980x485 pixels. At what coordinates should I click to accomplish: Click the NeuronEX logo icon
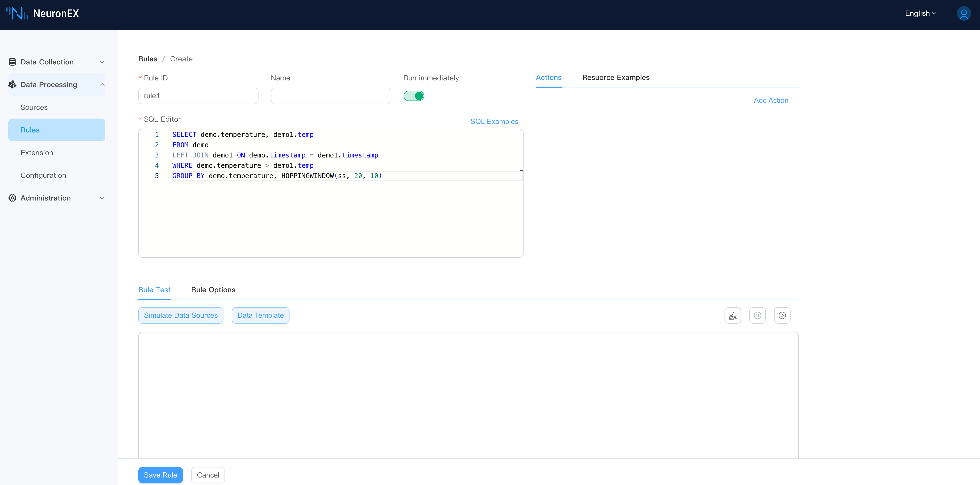(17, 13)
